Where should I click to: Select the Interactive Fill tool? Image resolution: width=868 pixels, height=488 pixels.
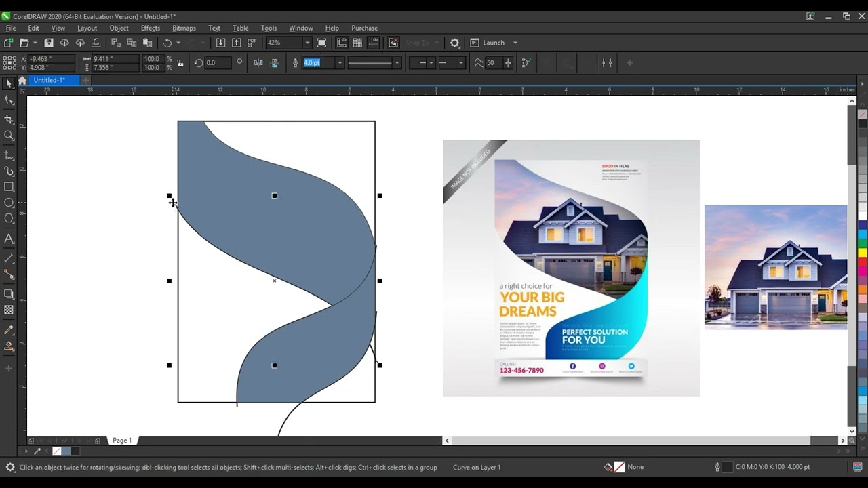[x=9, y=346]
